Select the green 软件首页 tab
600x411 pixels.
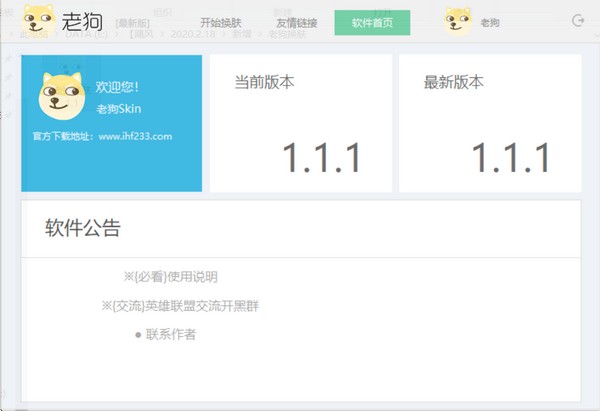372,22
